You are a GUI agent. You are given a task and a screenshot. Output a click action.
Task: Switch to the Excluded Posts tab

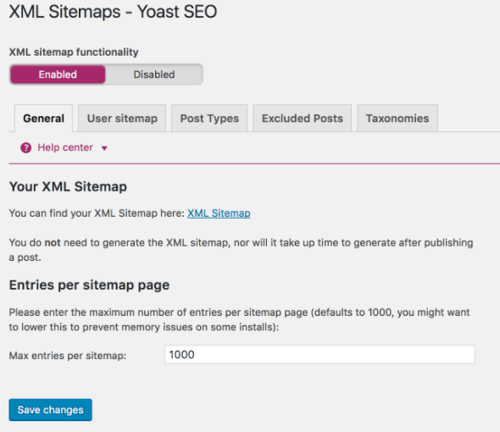(x=302, y=118)
